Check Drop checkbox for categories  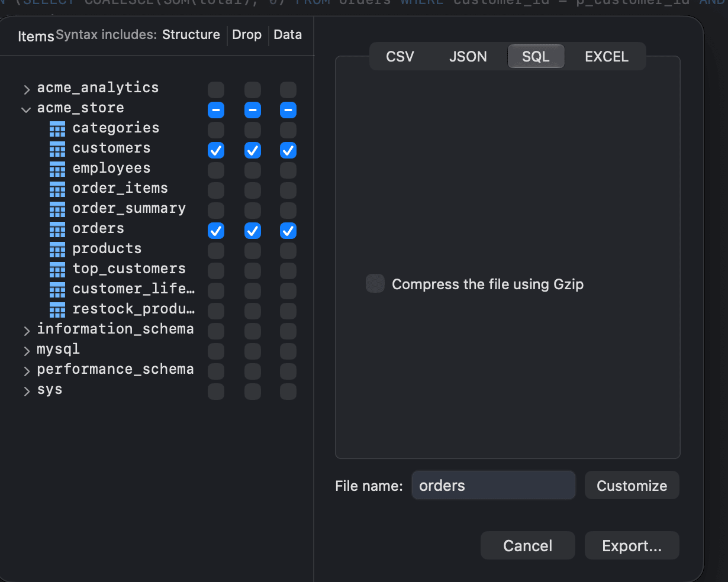[253, 130]
